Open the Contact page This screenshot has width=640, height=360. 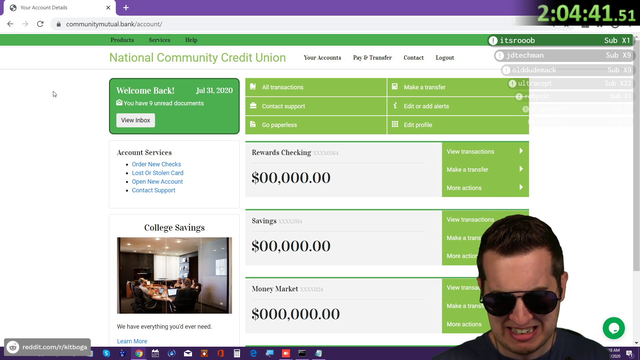click(413, 58)
